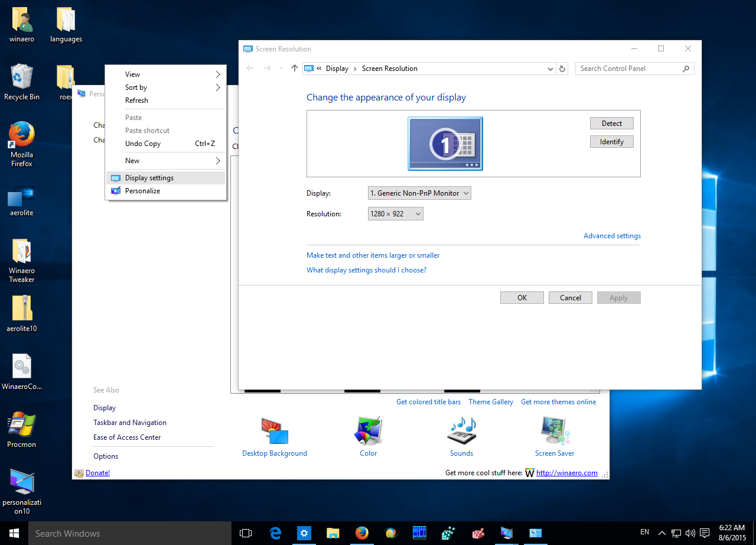The image size is (756, 545).
Task: Open Mozilla Firefox desktop icon
Action: 22,144
